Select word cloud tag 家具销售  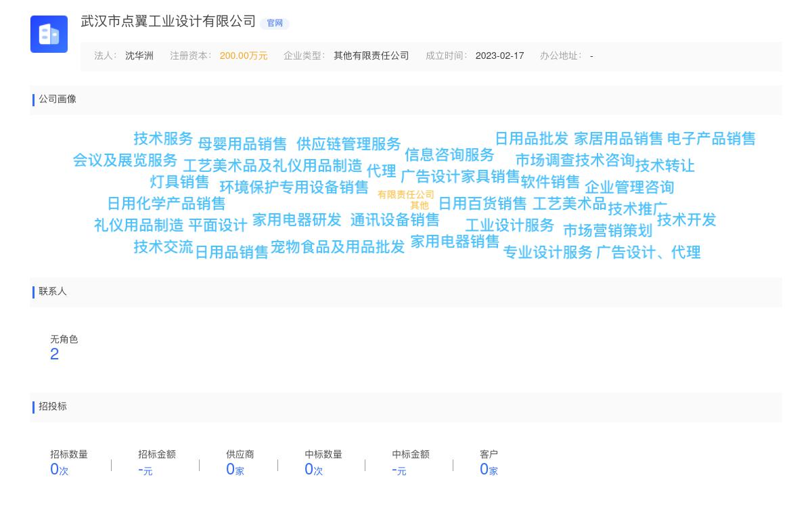[490, 177]
